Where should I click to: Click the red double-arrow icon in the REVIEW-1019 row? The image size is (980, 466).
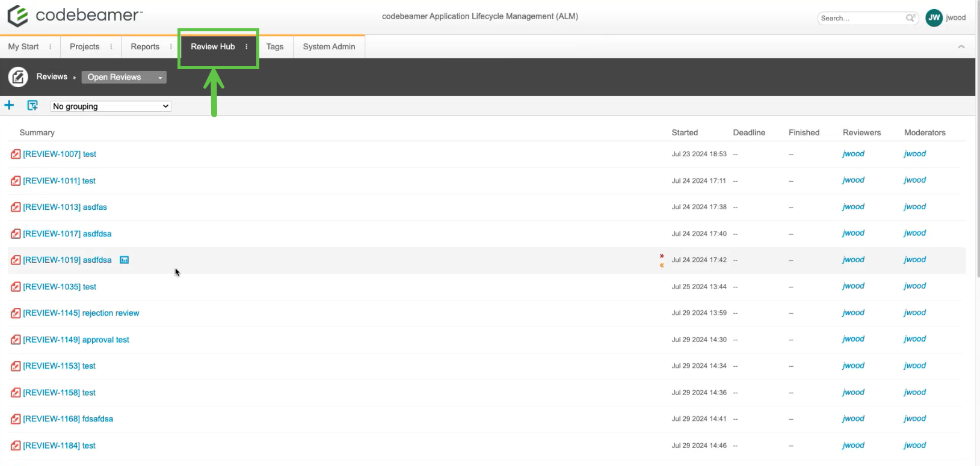[x=662, y=256]
